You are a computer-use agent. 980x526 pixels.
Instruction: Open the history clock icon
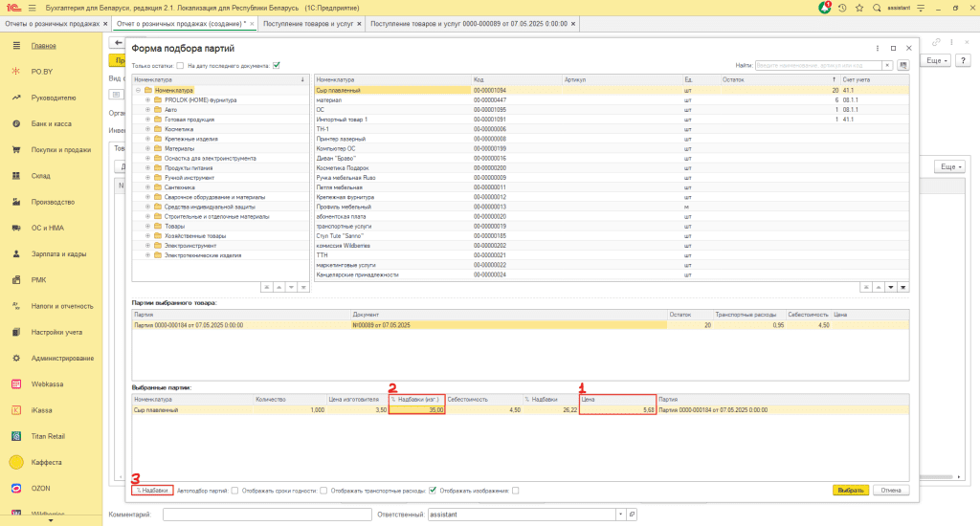(x=842, y=8)
